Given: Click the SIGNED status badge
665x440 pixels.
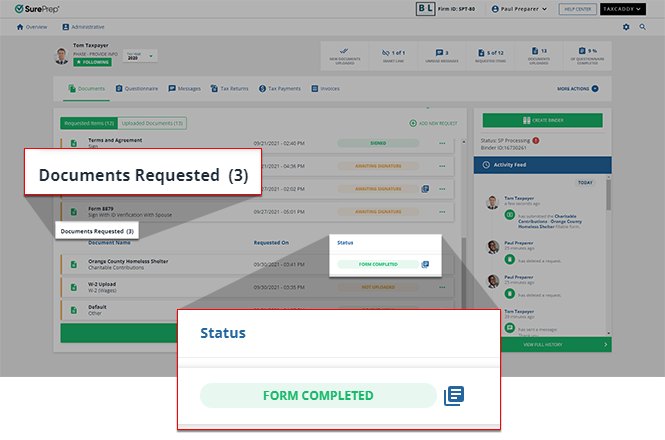Looking at the screenshot, I should pos(378,143).
